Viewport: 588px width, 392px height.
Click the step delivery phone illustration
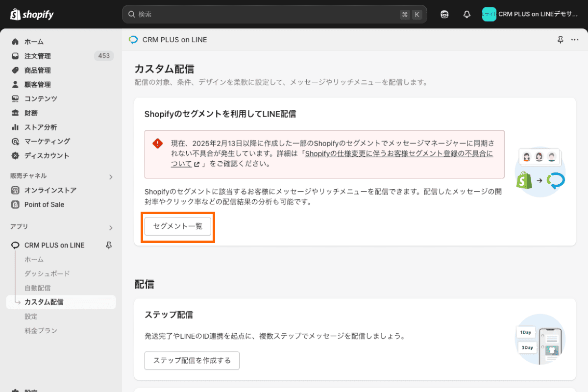tap(540, 339)
